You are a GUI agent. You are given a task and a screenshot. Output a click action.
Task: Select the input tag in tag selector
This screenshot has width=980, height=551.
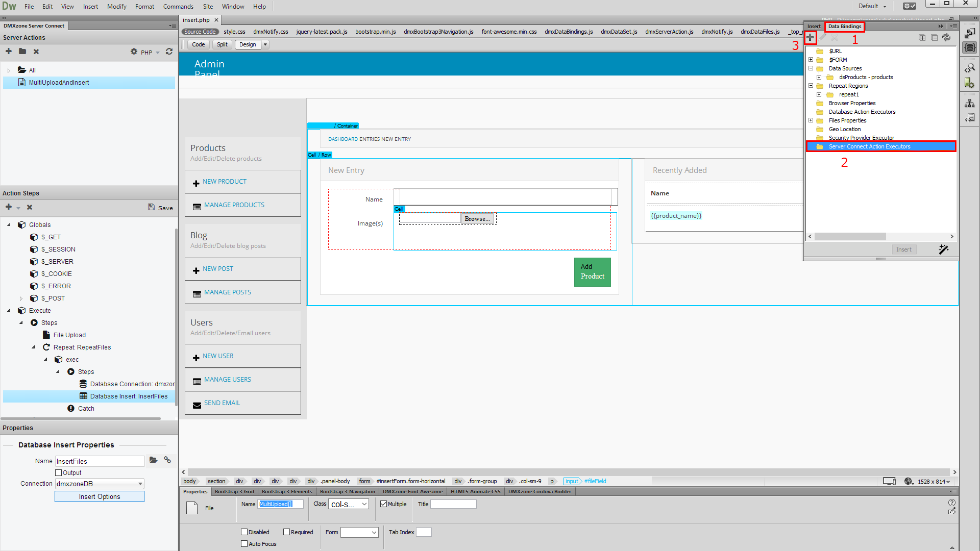tap(572, 481)
